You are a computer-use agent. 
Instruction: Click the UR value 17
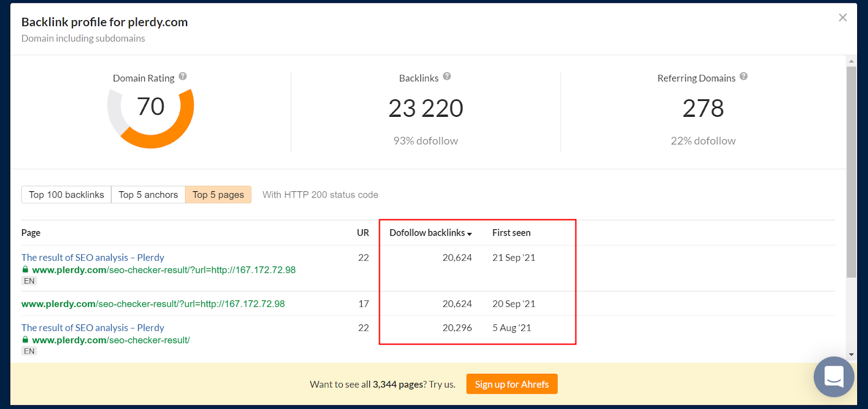pyautogui.click(x=363, y=304)
